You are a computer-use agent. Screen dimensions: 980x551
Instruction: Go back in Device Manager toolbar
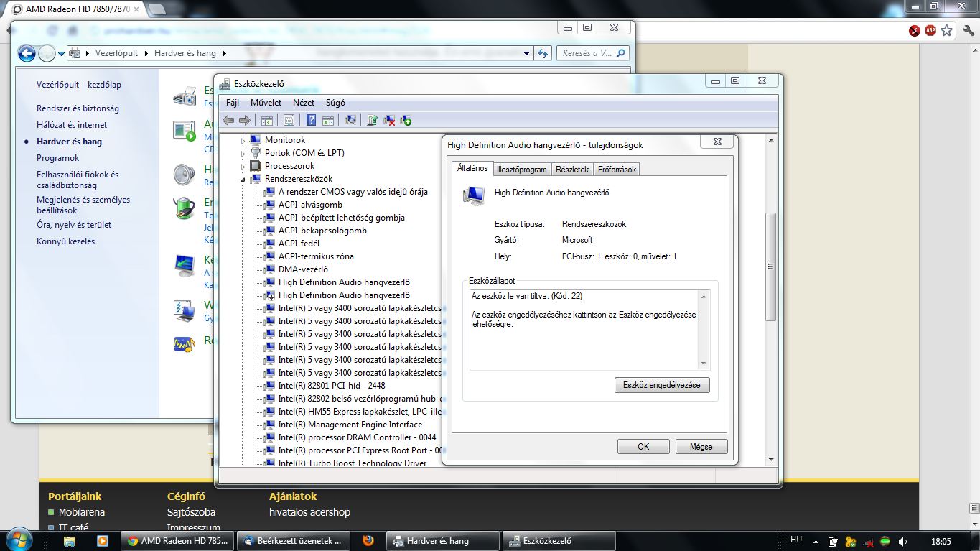tap(228, 121)
